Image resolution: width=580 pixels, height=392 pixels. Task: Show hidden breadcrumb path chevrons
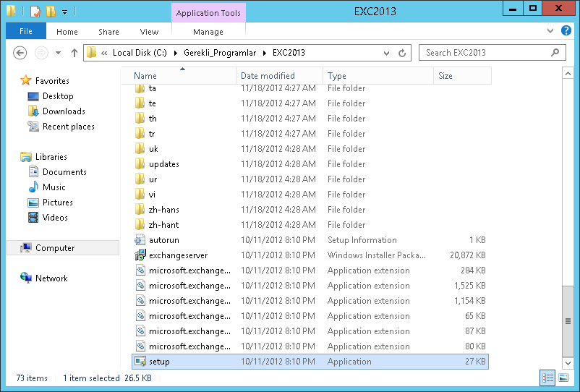104,53
